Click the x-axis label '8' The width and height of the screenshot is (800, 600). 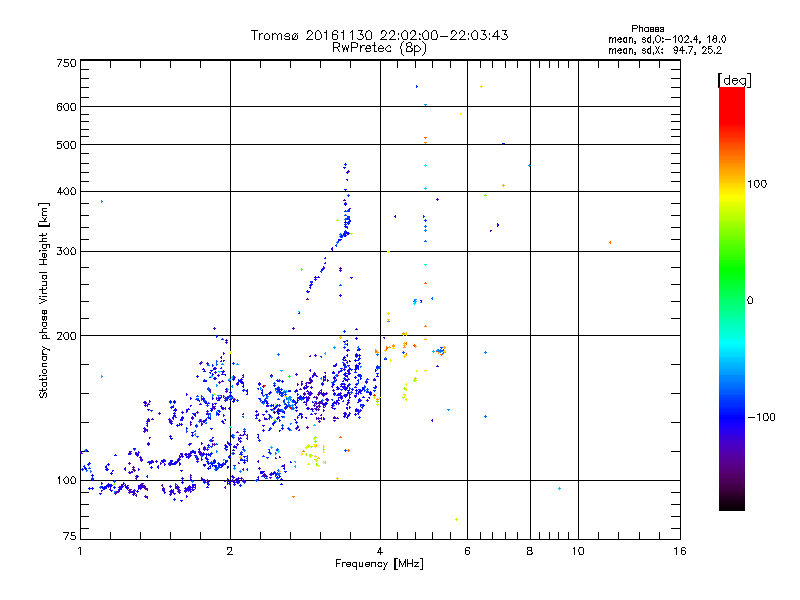[530, 551]
